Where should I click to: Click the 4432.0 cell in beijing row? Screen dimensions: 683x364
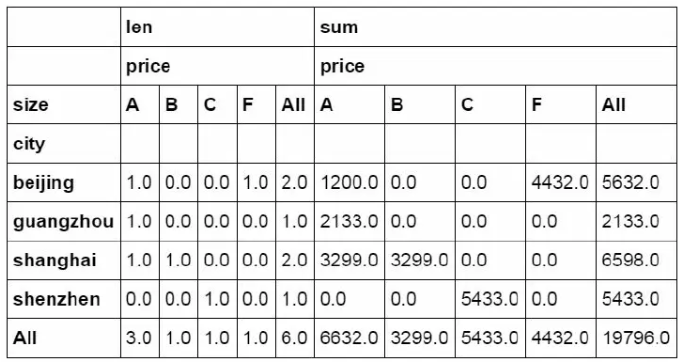(x=561, y=182)
